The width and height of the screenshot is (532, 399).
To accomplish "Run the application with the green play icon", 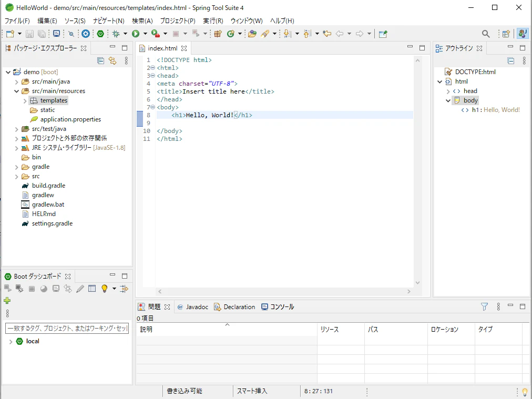I will [x=136, y=34].
